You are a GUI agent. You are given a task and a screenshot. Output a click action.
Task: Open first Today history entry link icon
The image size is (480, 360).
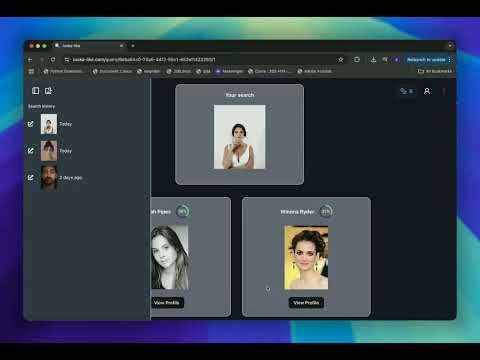point(31,124)
